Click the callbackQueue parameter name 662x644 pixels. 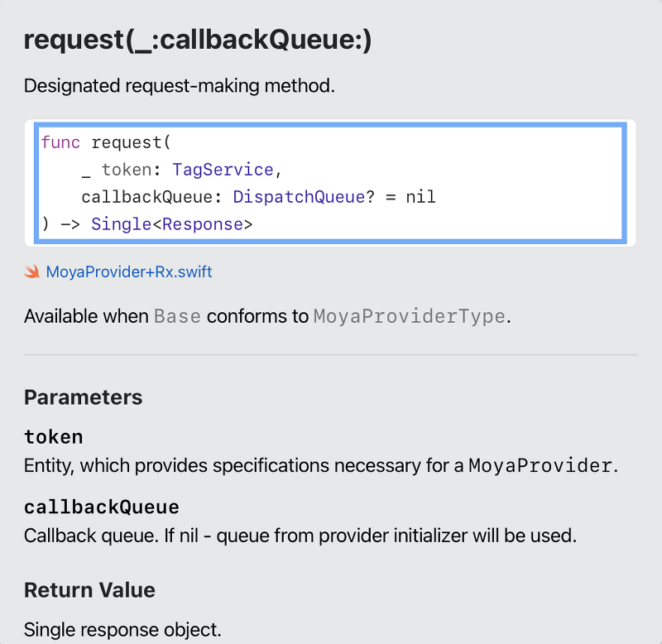pos(102,507)
